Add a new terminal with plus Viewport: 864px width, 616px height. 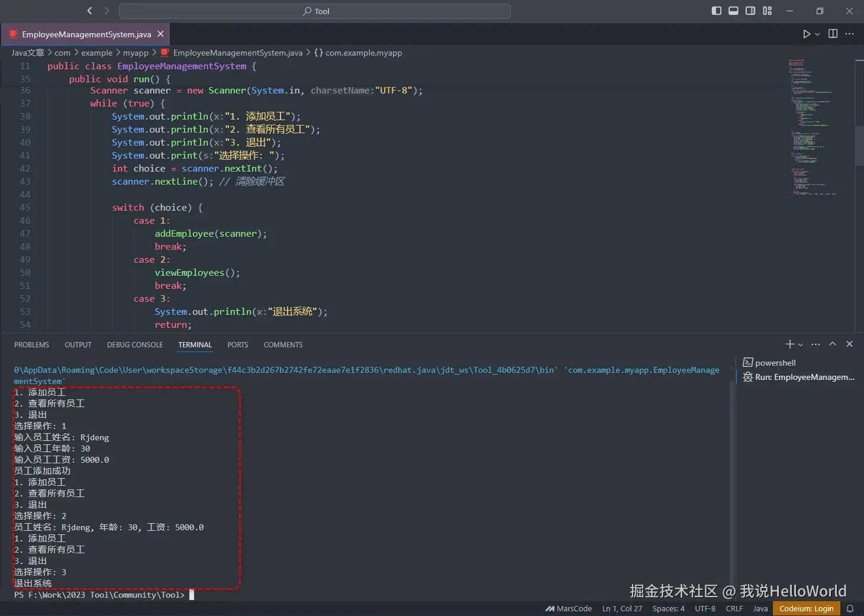pyautogui.click(x=789, y=344)
